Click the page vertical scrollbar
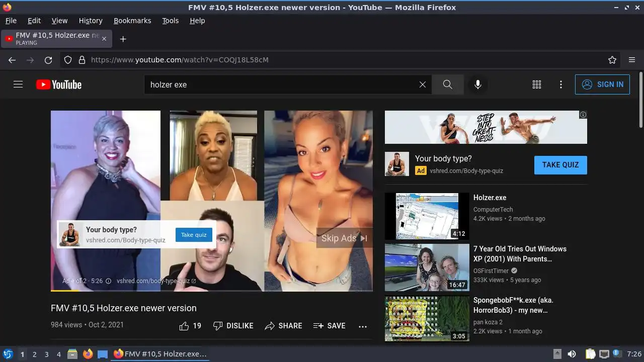Screen dimensions: 644x362 pyautogui.click(x=640, y=100)
